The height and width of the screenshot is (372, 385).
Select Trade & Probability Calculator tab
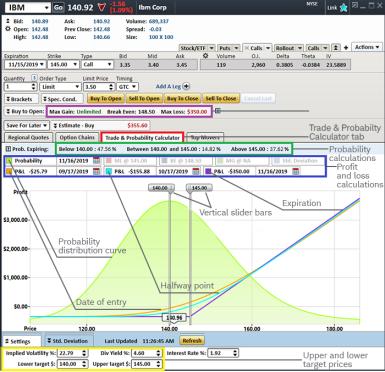tap(142, 137)
